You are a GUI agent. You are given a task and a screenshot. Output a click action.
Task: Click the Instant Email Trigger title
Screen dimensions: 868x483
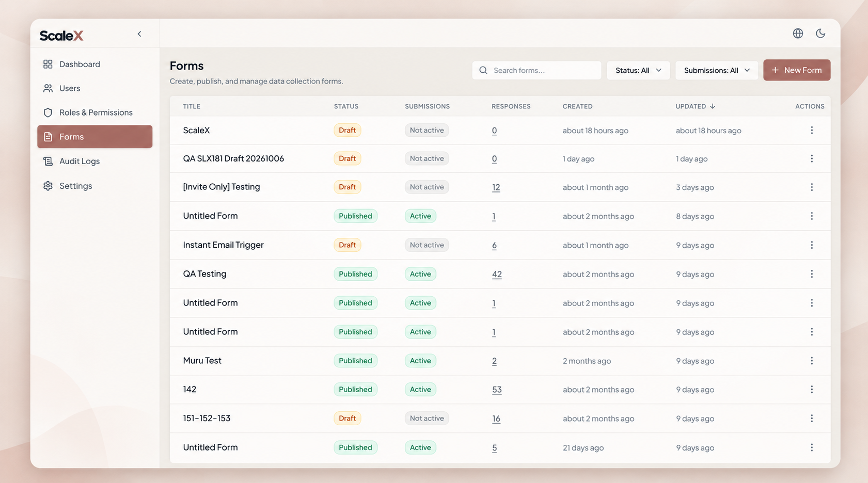(x=223, y=245)
